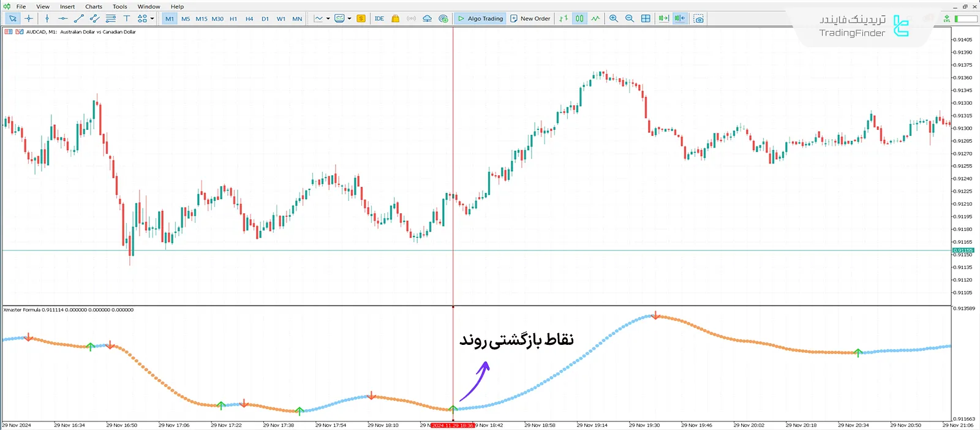The height and width of the screenshot is (430, 980).
Task: Switch to H4 timeframe
Action: 249,19
